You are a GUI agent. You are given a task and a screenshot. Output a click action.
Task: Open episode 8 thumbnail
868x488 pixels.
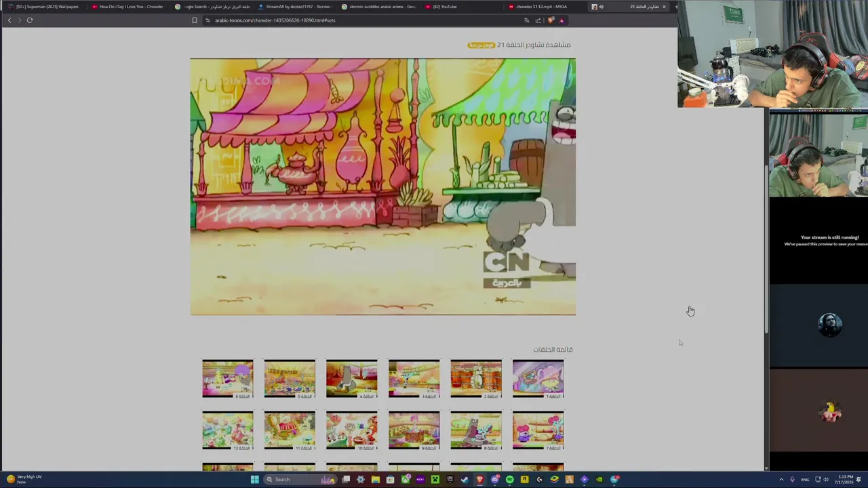tap(476, 430)
